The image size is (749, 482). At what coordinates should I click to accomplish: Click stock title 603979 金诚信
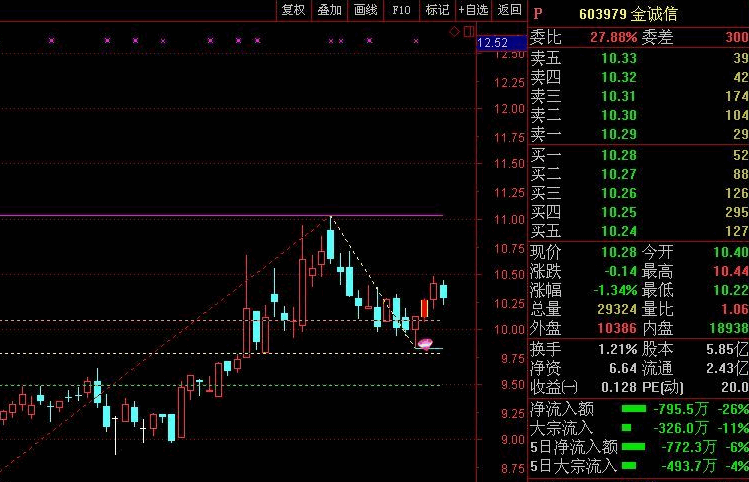point(628,14)
